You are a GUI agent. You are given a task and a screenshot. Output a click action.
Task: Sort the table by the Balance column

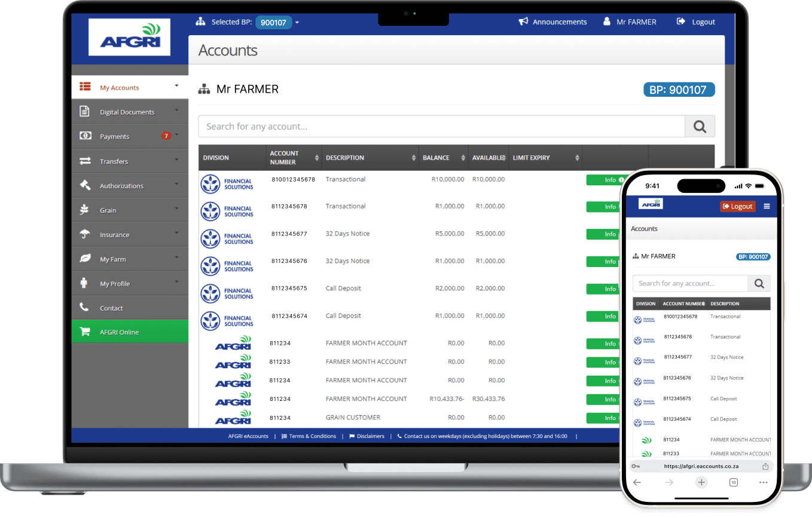point(443,158)
